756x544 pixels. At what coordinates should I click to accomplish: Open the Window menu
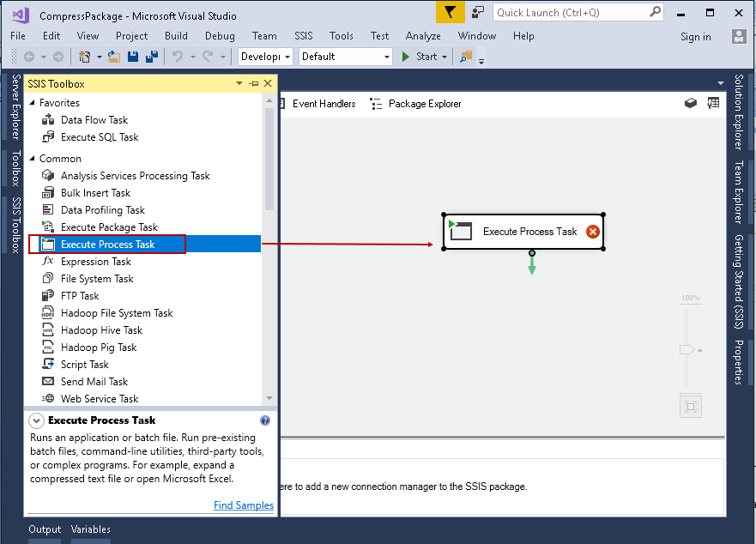tap(477, 36)
